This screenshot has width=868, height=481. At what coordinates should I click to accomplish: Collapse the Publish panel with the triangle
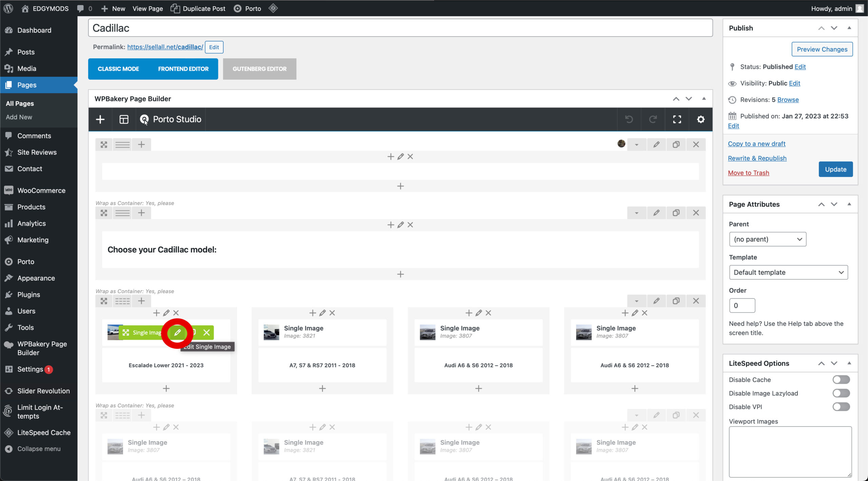(x=849, y=28)
